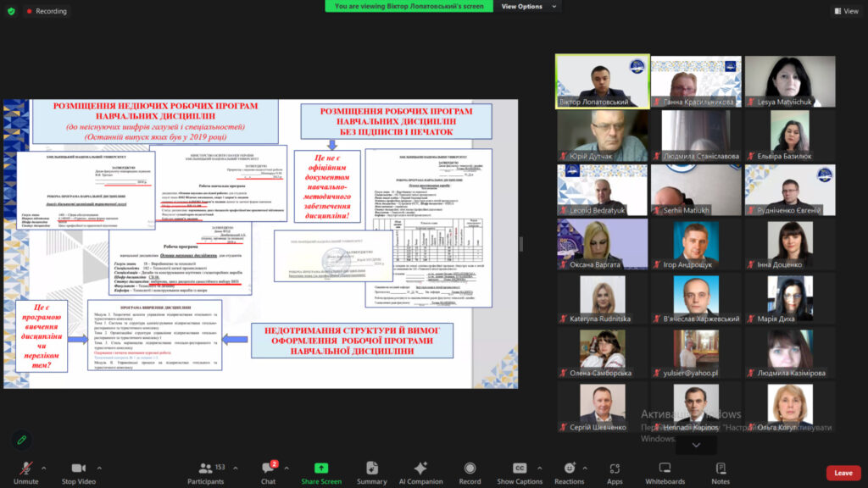Click the red Leave button
868x488 pixels.
(843, 473)
